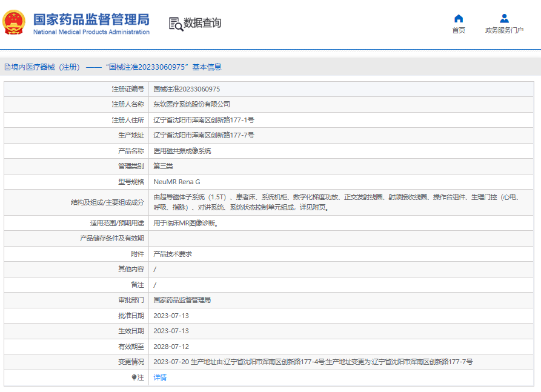Click the 有效期至 label
The image size is (541, 392).
tap(131, 347)
